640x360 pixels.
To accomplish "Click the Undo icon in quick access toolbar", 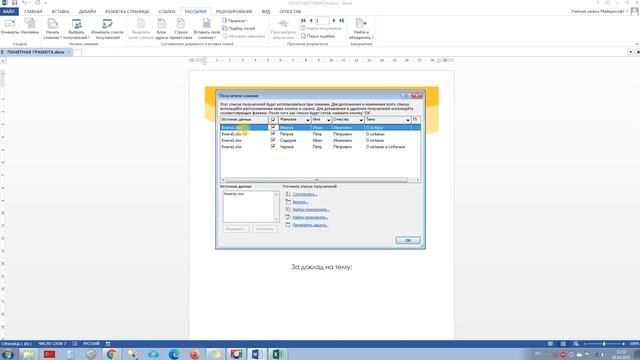I will click(x=24, y=3).
